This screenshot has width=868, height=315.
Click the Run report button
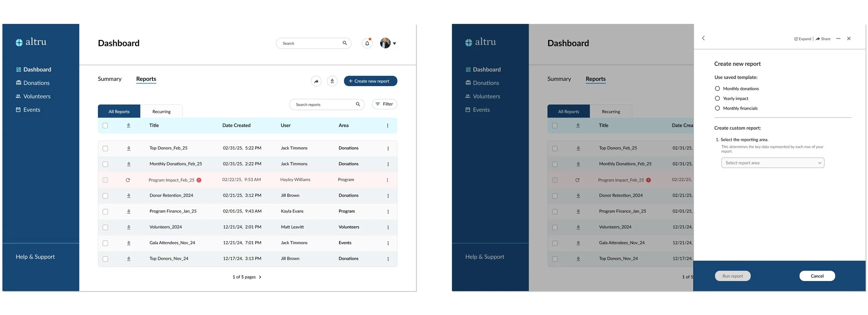click(x=733, y=276)
